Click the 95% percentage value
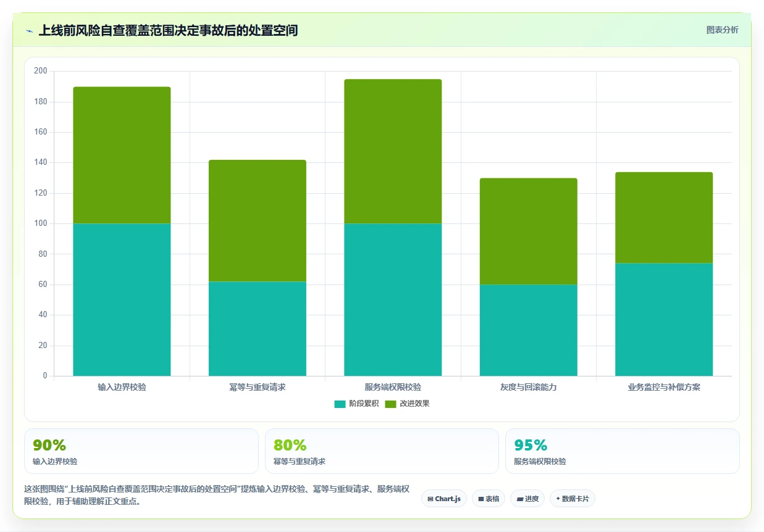This screenshot has width=764, height=532. [x=531, y=445]
